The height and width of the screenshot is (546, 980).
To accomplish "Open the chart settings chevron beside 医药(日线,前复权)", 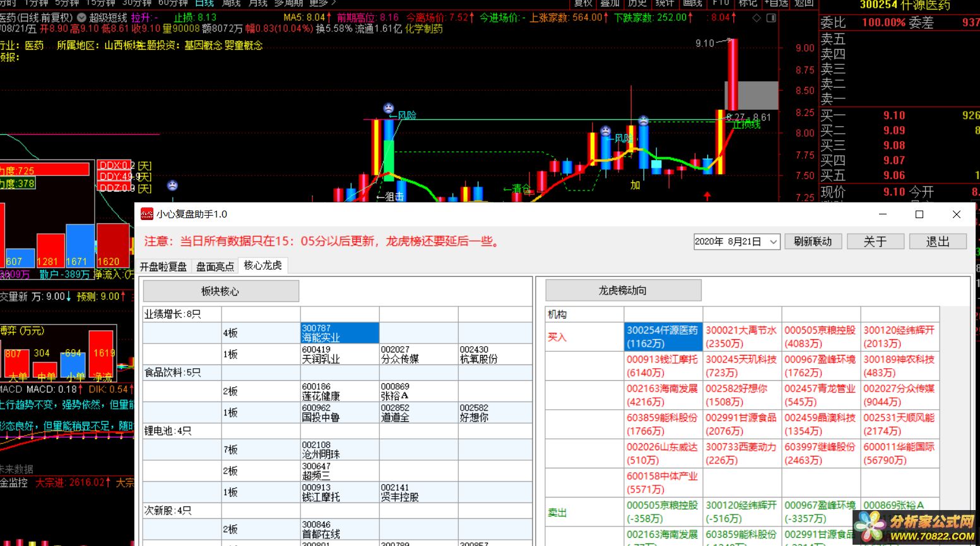I will (81, 18).
